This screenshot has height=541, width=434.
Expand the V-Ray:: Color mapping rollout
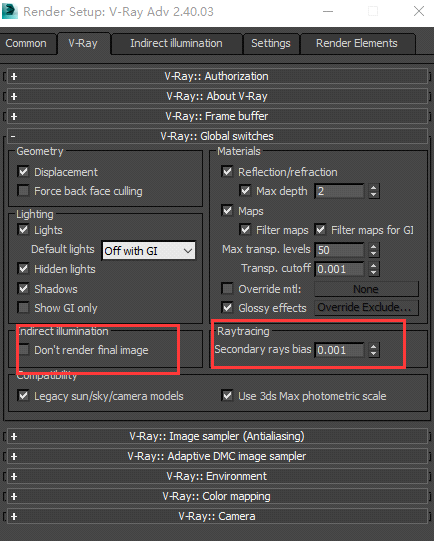[x=217, y=496]
